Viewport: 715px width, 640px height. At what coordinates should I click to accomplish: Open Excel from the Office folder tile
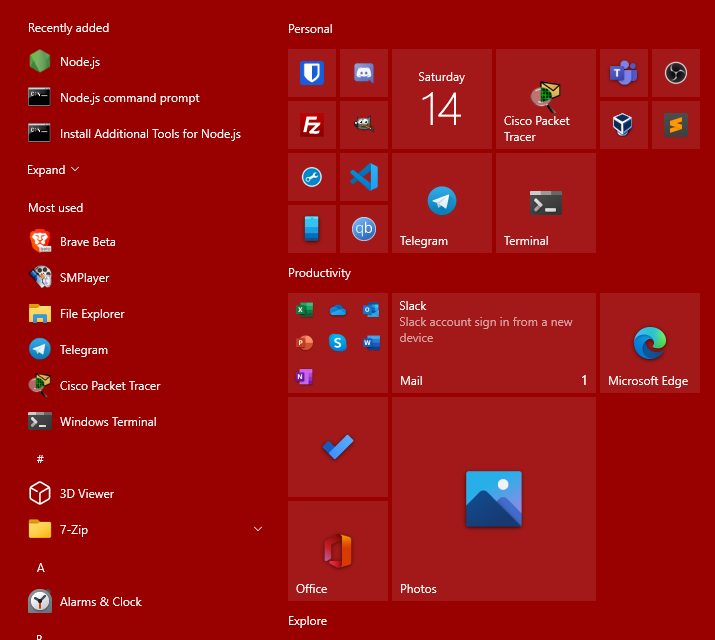[304, 310]
